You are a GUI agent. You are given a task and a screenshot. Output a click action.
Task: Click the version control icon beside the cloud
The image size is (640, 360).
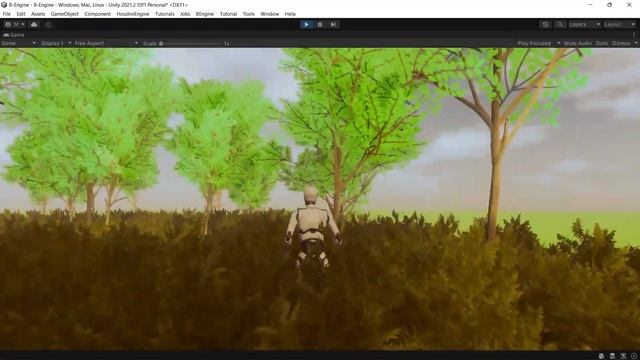point(48,24)
